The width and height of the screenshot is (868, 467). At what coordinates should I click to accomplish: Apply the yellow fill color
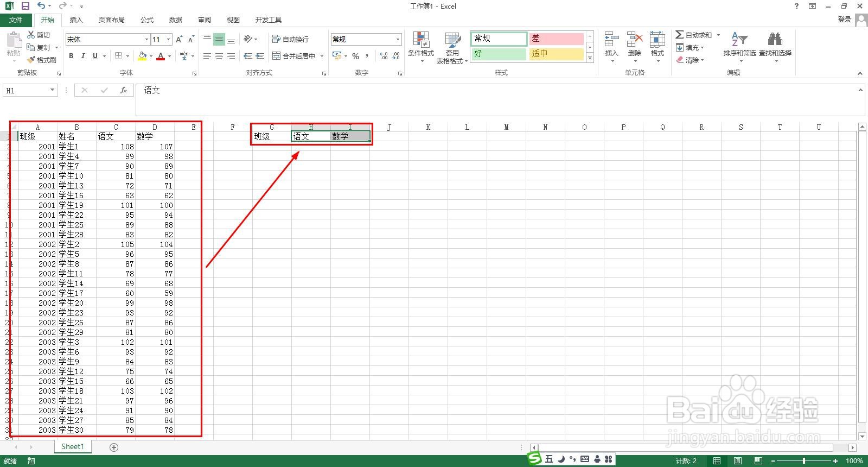(x=142, y=56)
